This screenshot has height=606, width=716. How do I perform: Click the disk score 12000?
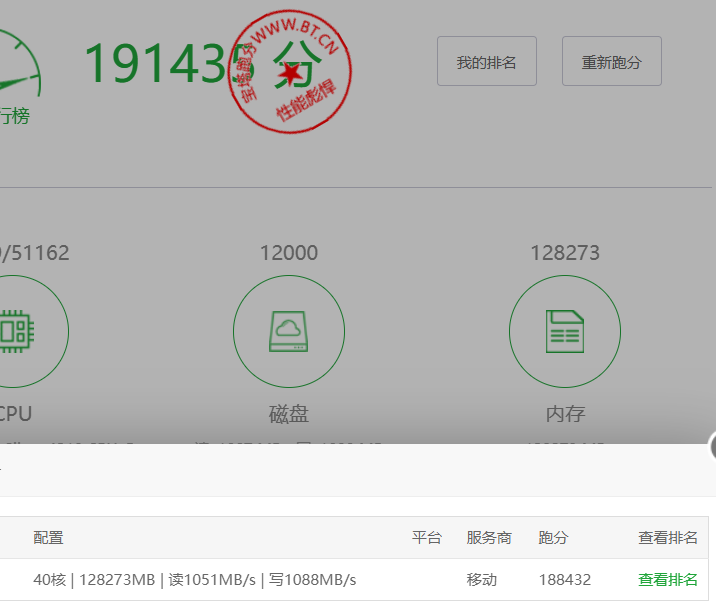(289, 253)
